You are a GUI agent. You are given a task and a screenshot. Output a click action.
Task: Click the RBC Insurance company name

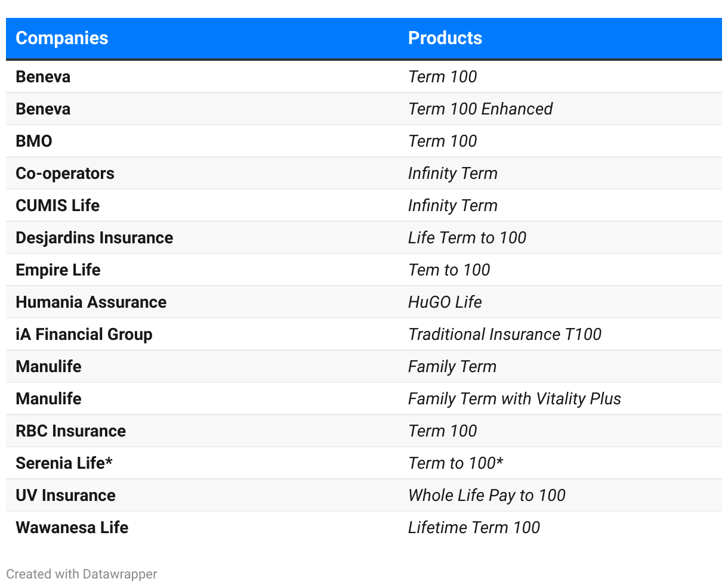[70, 431]
